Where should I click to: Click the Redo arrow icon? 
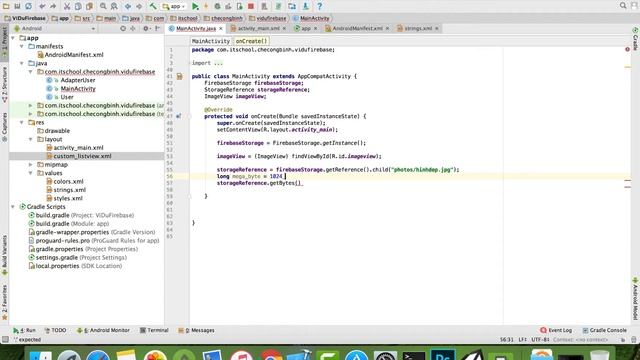[53, 6]
